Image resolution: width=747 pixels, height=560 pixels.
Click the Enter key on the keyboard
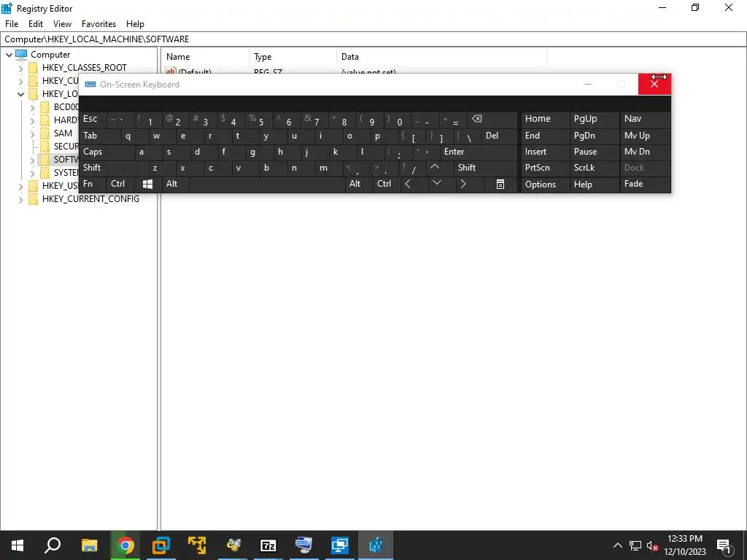coord(479,152)
